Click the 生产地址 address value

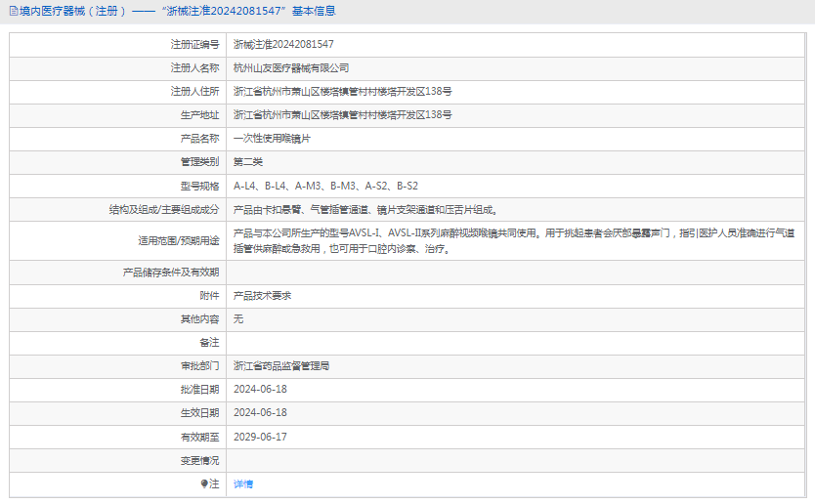(343, 115)
